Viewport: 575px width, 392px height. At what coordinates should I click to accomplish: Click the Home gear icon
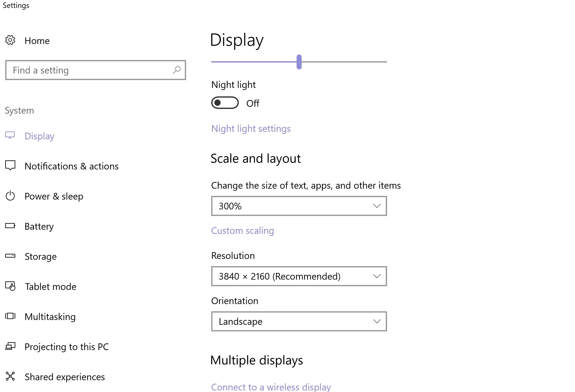coord(10,40)
